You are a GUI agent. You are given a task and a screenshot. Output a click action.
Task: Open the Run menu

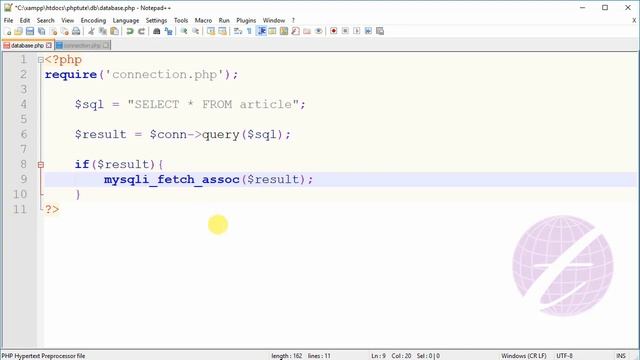coord(224,20)
